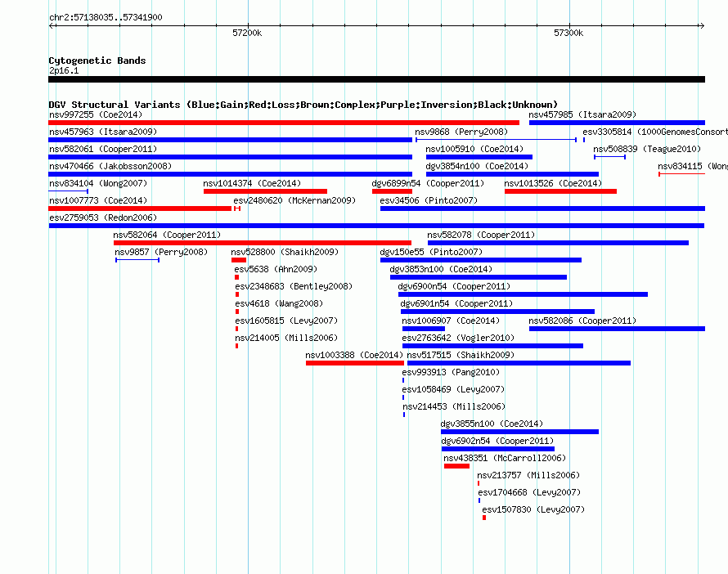This screenshot has height=574, width=728.
Task: Click esv2759053 (Redon2006) label
Action: click(103, 217)
